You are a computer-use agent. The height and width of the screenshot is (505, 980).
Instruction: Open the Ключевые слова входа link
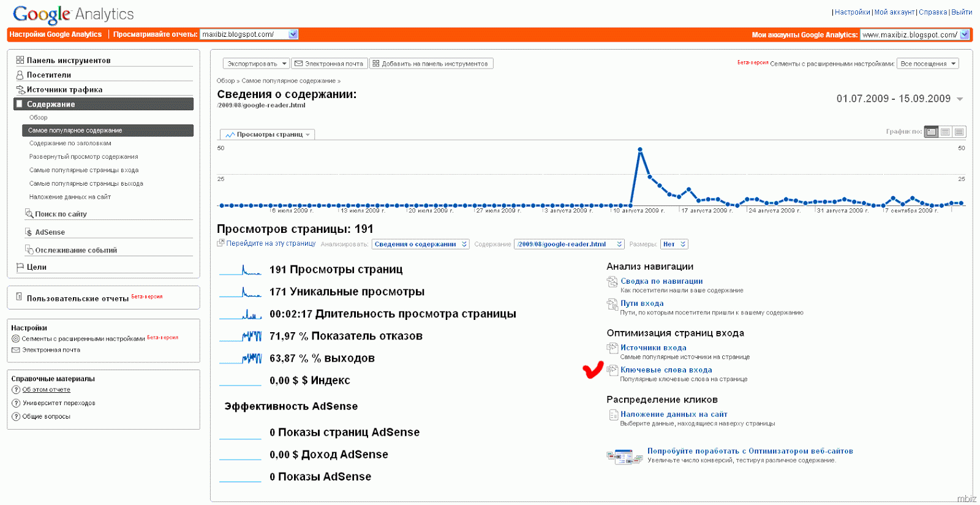click(x=666, y=370)
